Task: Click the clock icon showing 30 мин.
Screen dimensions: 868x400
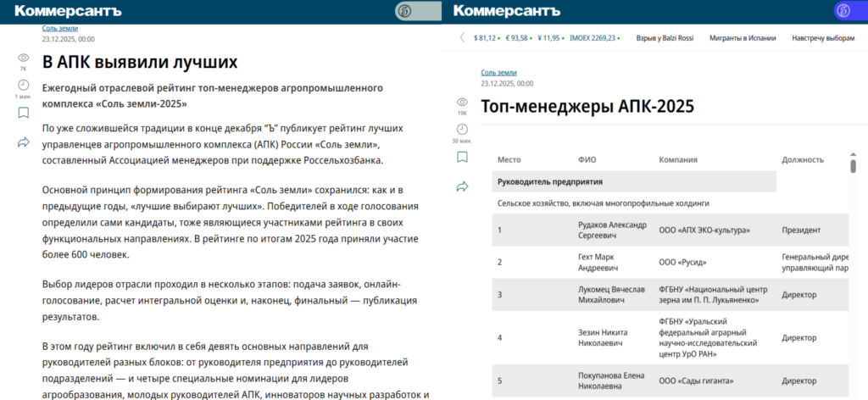Action: point(462,129)
